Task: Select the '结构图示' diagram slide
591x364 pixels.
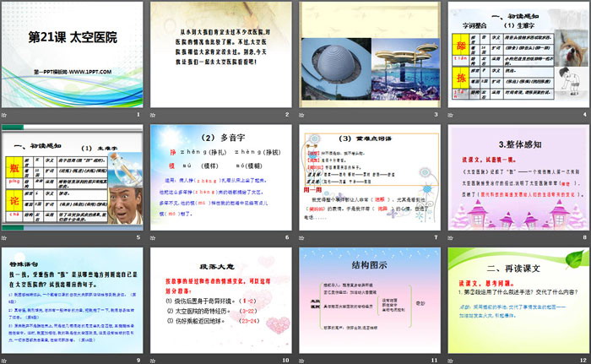Action: point(369,299)
